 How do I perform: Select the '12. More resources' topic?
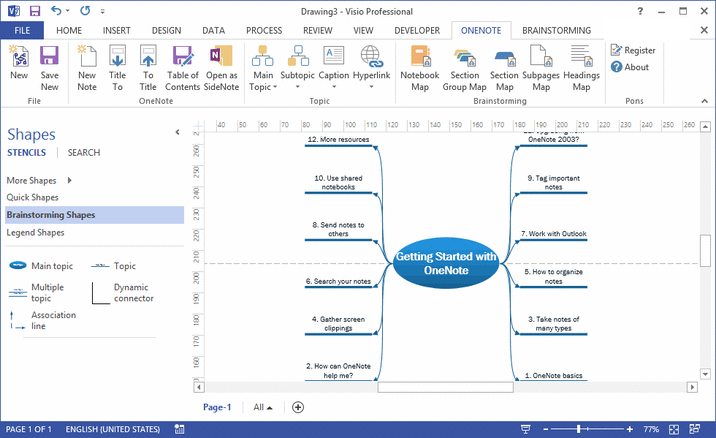[x=338, y=140]
